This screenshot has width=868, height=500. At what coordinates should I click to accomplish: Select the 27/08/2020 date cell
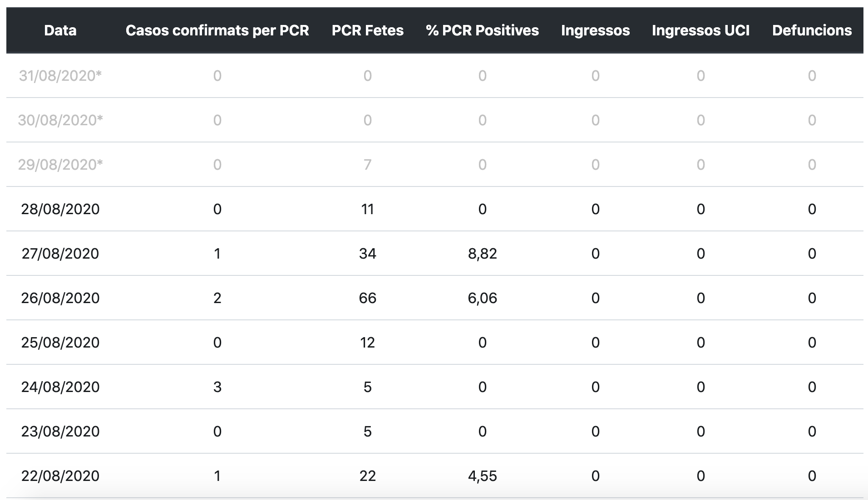point(60,253)
